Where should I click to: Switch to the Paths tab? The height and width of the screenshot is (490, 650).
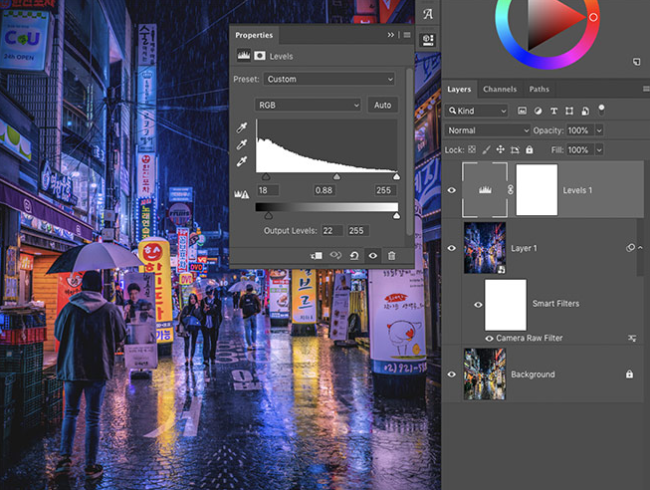(539, 89)
